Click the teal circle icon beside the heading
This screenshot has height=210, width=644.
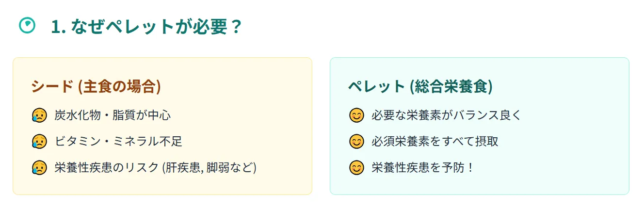pos(27,26)
